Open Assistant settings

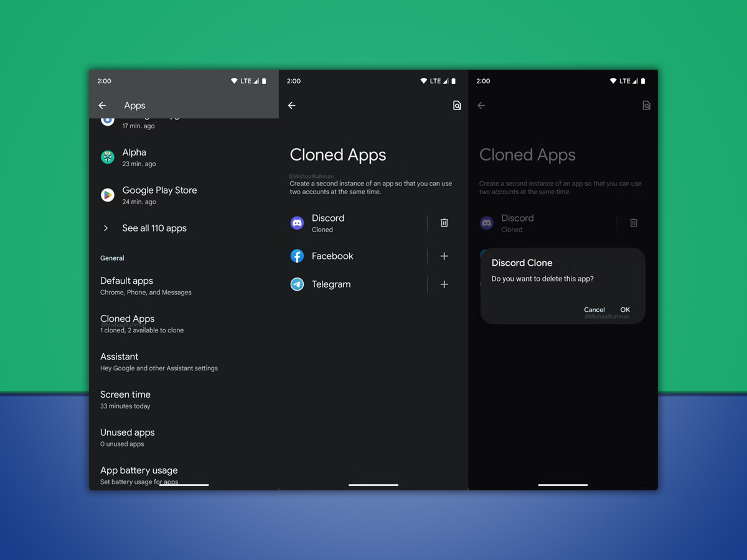point(159,362)
